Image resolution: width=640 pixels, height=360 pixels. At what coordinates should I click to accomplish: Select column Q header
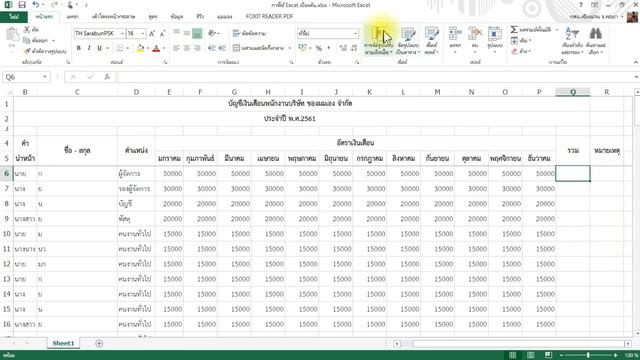[573, 92]
